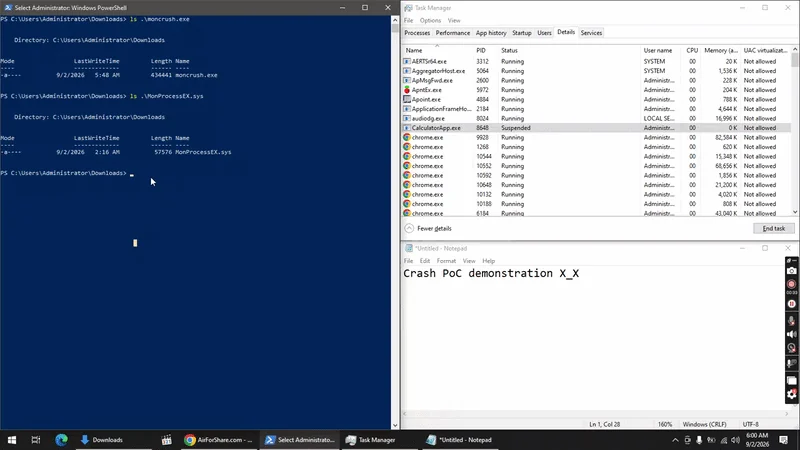Click the PowerShell window scroll down arrow
The width and height of the screenshot is (800, 450).
(395, 425)
